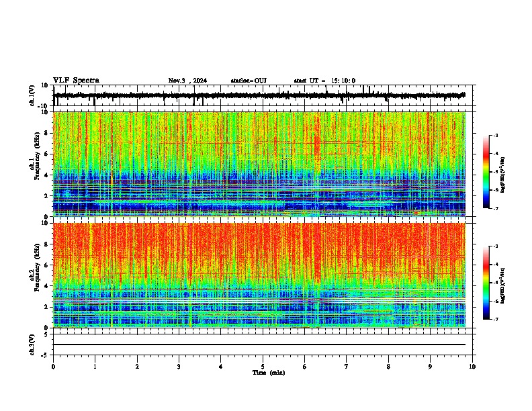Click the ch.1 spectrogram color scale bar
Viewport: 532px width, 411px height.
[486, 172]
